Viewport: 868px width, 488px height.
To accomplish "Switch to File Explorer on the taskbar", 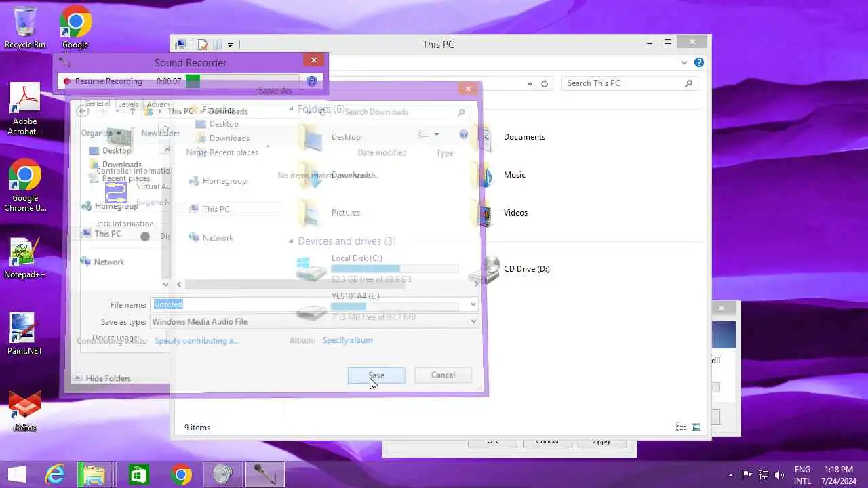I will point(94,474).
